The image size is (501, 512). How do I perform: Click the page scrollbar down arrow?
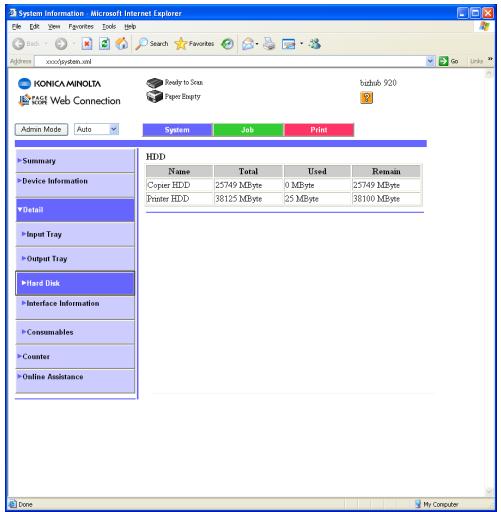pos(489,491)
